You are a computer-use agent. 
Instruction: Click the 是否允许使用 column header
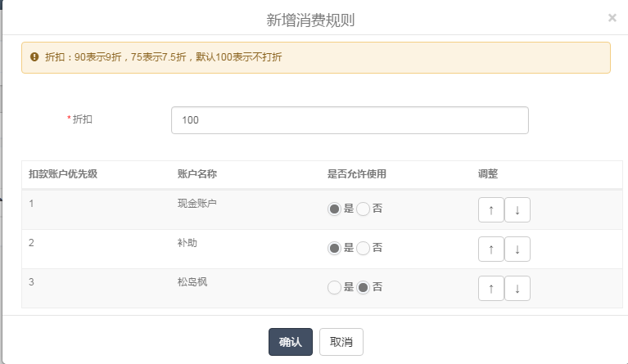coord(356,173)
